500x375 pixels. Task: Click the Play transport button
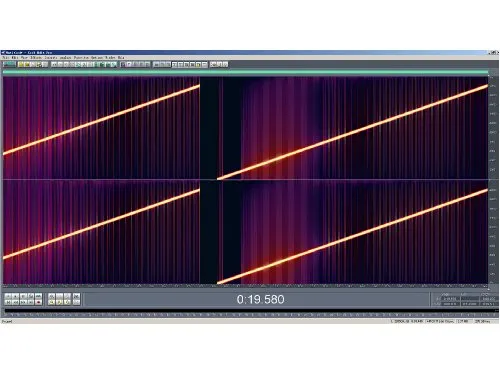pyautogui.click(x=15, y=296)
